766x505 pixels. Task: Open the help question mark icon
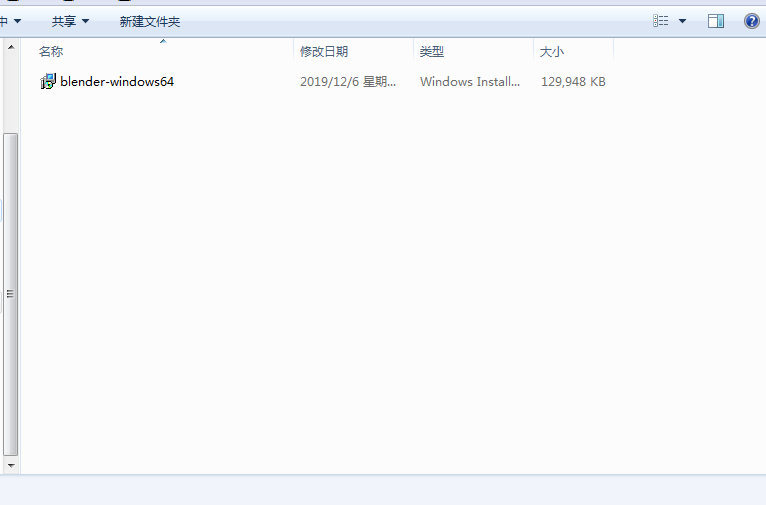pos(752,21)
